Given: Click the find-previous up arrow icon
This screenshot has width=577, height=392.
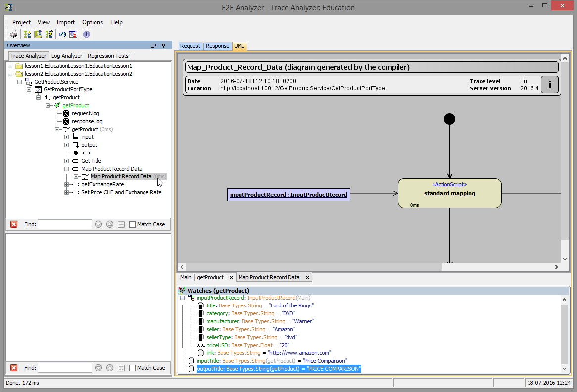Looking at the screenshot, I should pyautogui.click(x=110, y=224).
